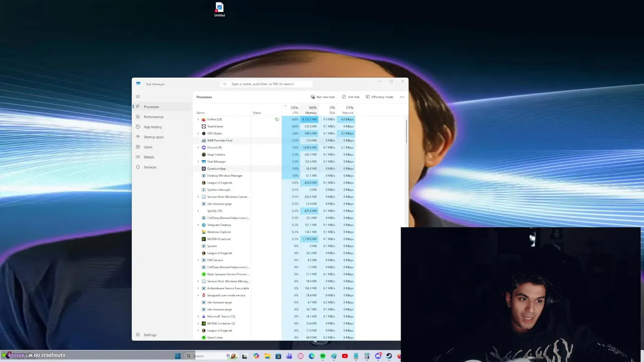644x362 pixels.
Task: Expand Vanguard user-mode service process
Action: coord(198,295)
